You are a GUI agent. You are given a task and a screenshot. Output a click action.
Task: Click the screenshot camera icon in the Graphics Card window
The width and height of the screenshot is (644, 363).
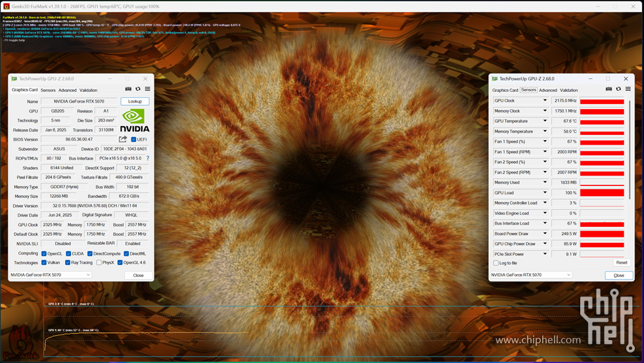[x=128, y=89]
